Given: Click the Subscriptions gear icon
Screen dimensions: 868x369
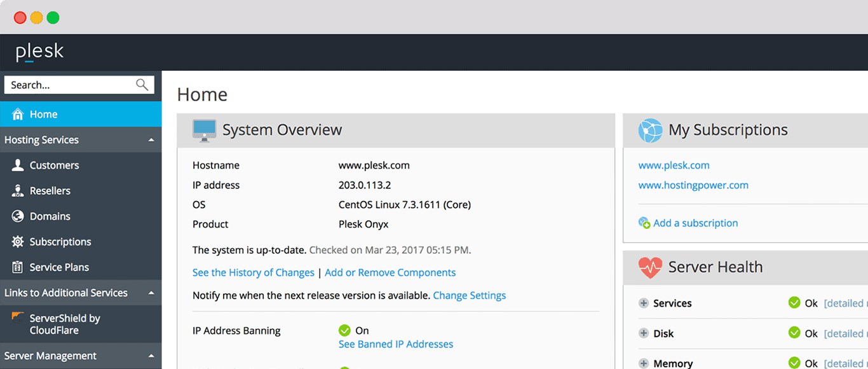Looking at the screenshot, I should tap(18, 242).
